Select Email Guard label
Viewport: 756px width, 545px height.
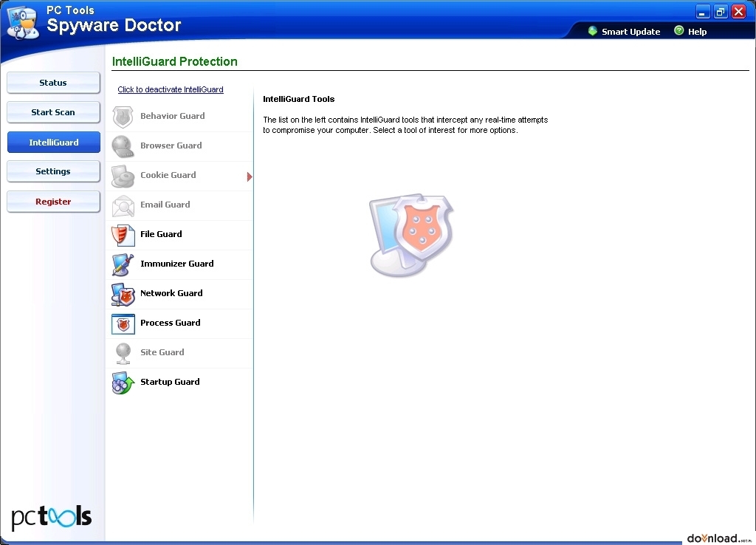click(165, 205)
